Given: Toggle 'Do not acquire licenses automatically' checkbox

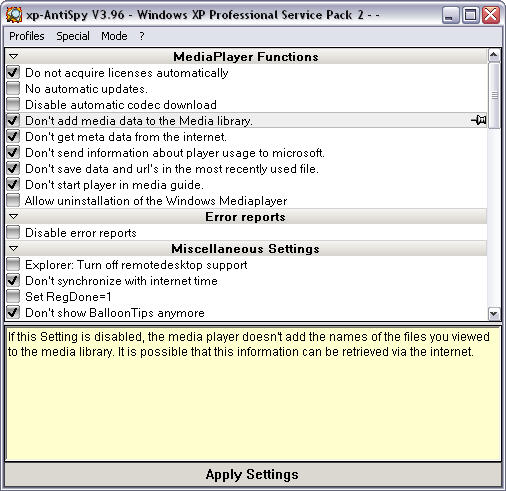Looking at the screenshot, I should coord(13,72).
